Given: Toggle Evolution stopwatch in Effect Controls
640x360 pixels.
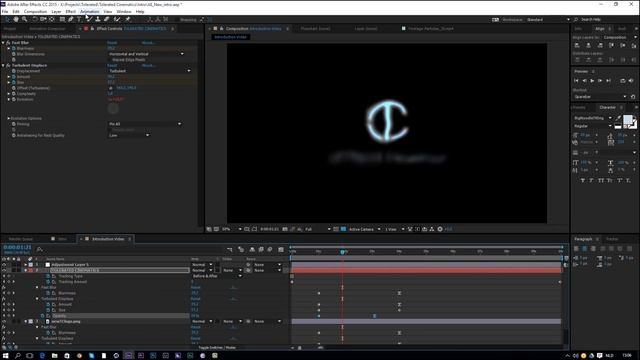Looking at the screenshot, I should pos(13,99).
